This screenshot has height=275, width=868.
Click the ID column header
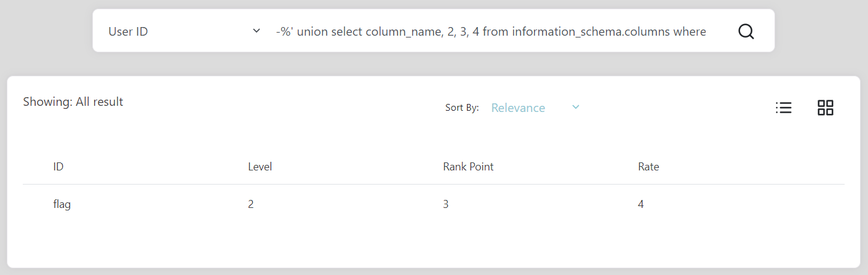coord(58,167)
